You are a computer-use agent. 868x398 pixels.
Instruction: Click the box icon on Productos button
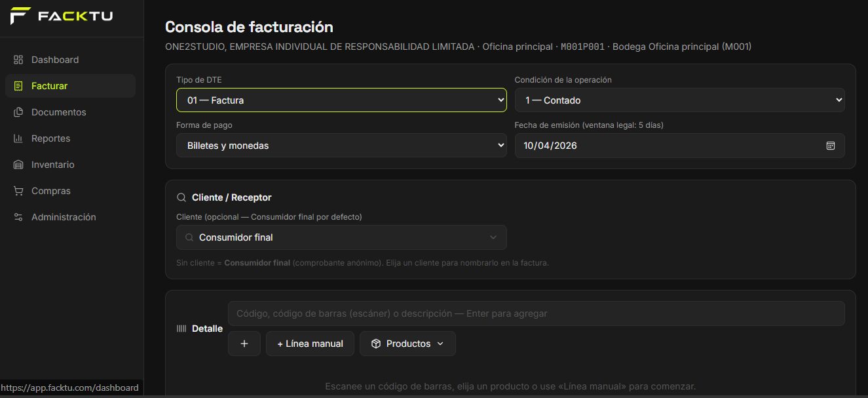click(376, 344)
